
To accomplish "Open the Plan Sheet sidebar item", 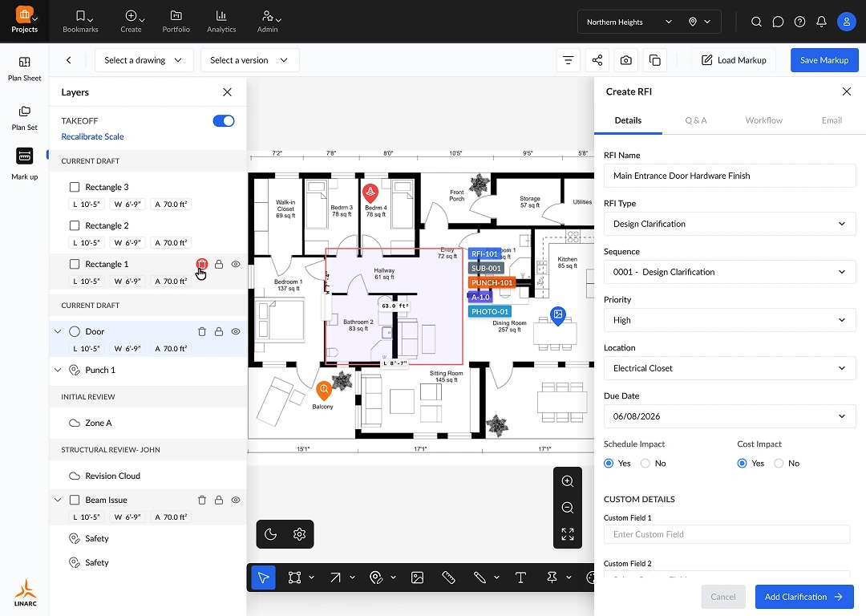I will point(24,68).
